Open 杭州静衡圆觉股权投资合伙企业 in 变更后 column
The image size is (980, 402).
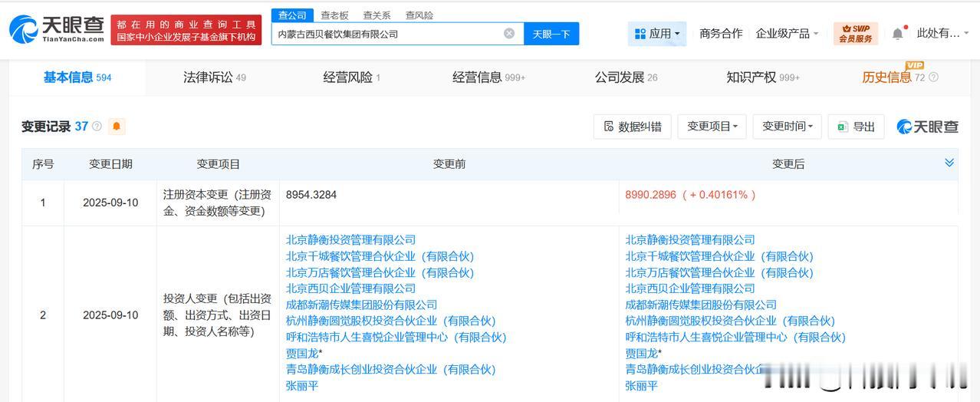tap(730, 321)
